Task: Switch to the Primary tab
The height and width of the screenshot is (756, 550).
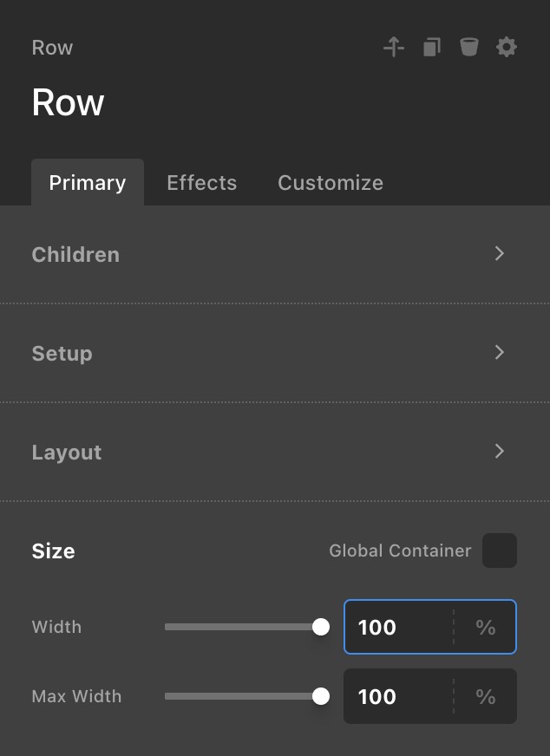Action: (x=88, y=183)
